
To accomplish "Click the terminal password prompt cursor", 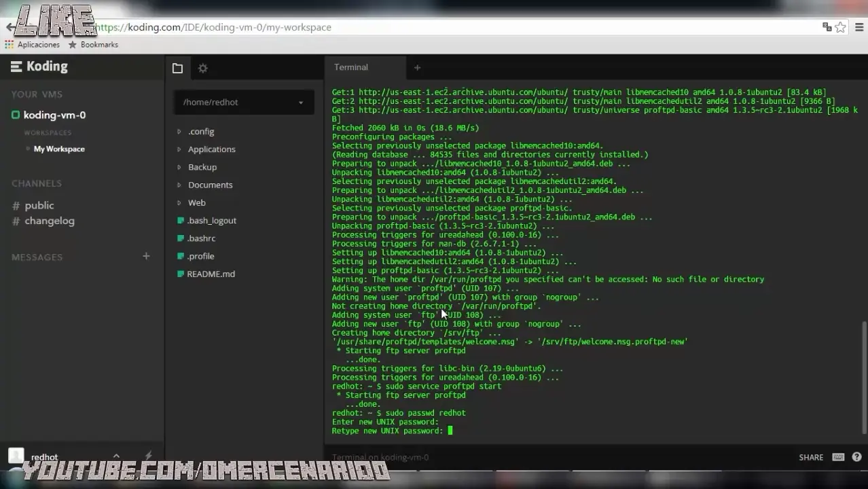I will [x=450, y=431].
